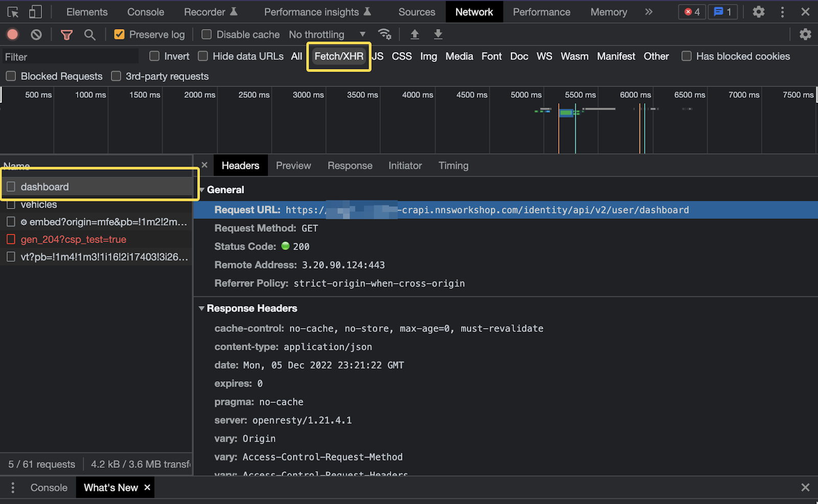The height and width of the screenshot is (504, 818).
Task: Import HAR file with upload arrow
Action: pos(415,34)
